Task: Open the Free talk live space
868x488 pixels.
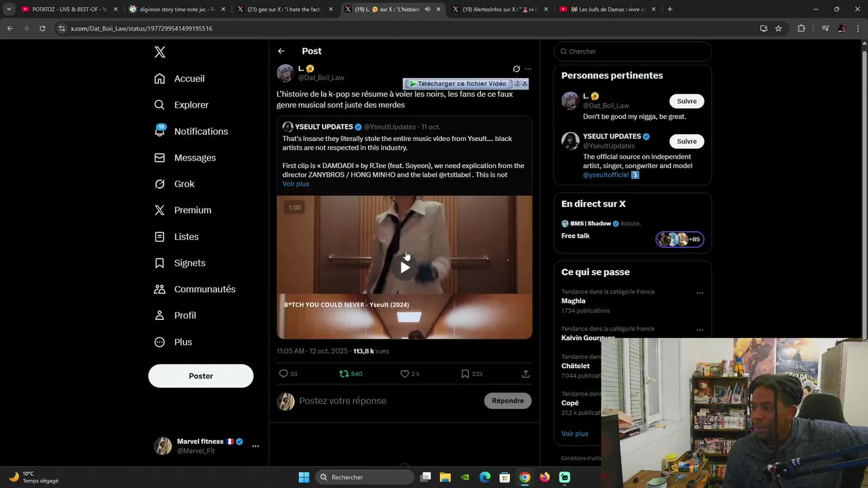Action: pos(576,236)
